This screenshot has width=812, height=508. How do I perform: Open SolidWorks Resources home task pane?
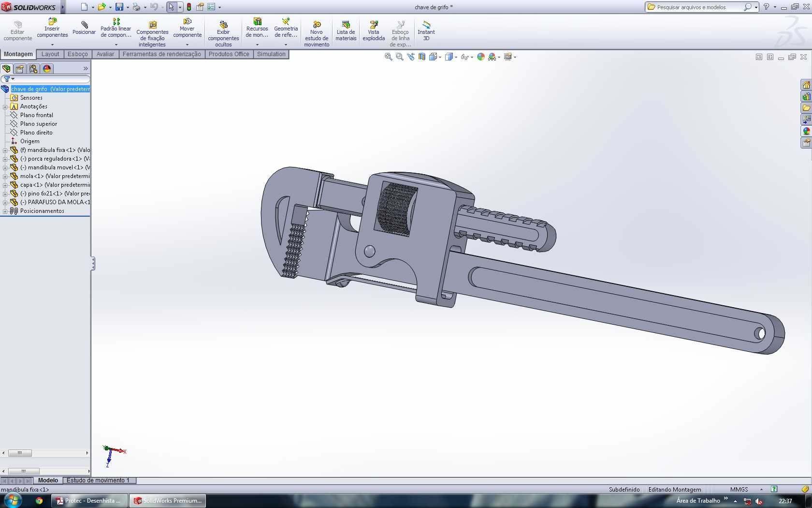(x=806, y=85)
